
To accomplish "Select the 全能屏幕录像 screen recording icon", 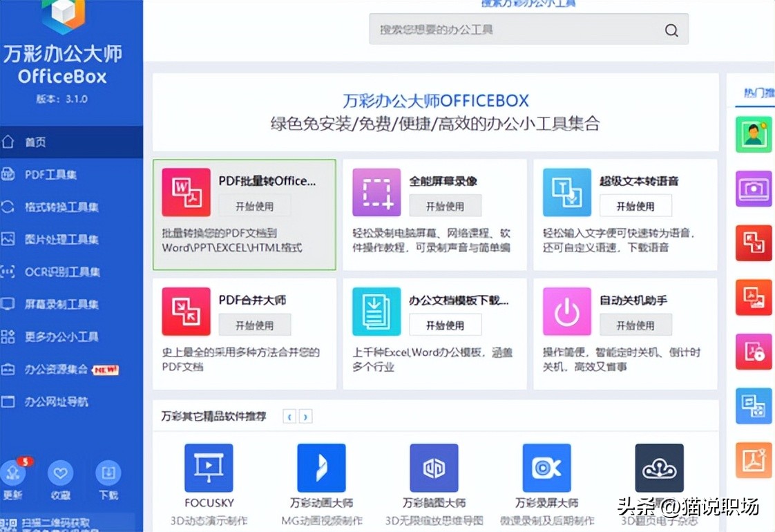I will point(376,192).
